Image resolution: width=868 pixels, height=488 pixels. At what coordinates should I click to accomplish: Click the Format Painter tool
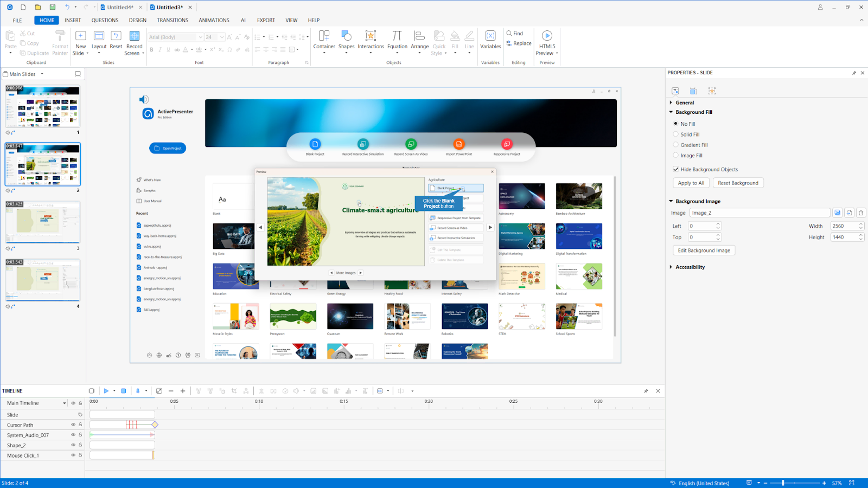[60, 37]
